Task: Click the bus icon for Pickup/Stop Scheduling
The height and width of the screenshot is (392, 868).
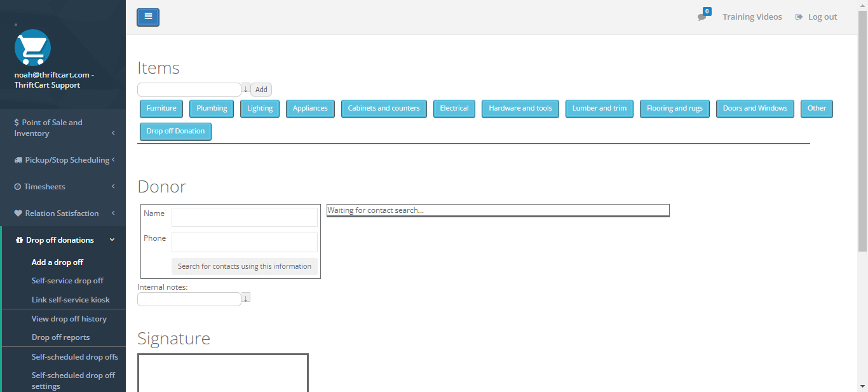Action: 18,159
